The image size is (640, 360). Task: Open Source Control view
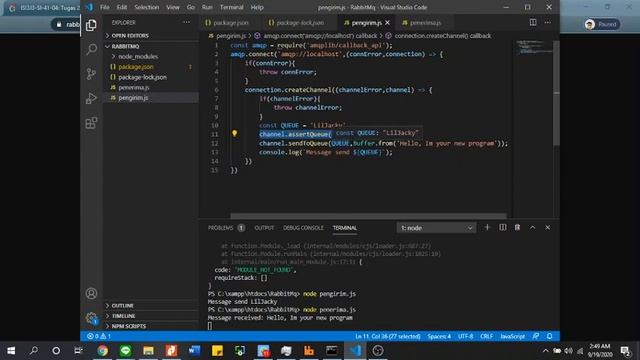pos(91,74)
